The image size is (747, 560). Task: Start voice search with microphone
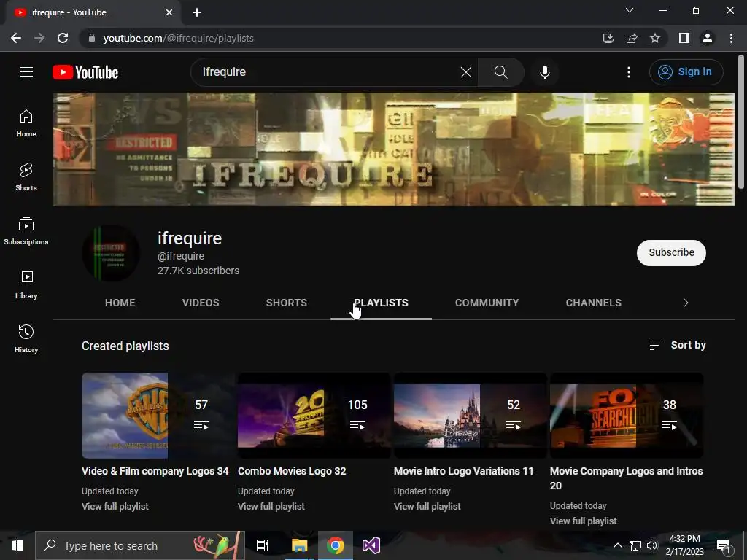[544, 72]
